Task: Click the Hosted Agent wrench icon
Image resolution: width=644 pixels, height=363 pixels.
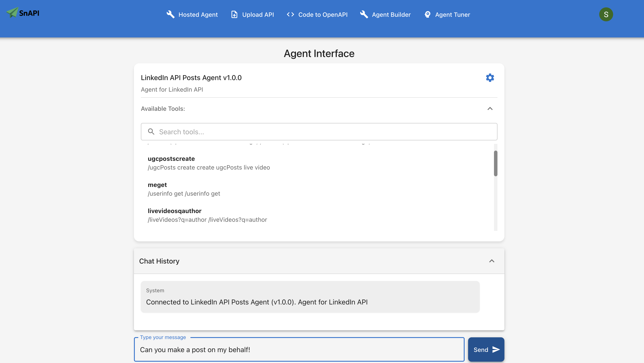Action: click(x=170, y=15)
